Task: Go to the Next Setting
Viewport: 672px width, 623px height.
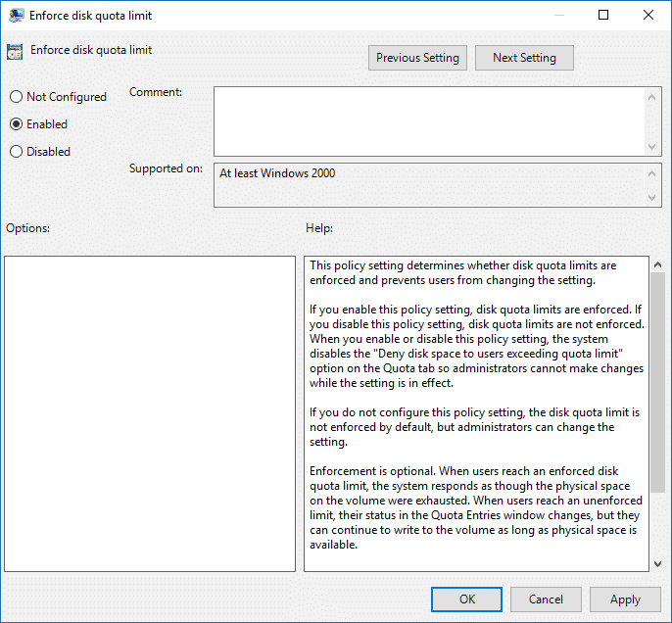Action: [x=524, y=58]
